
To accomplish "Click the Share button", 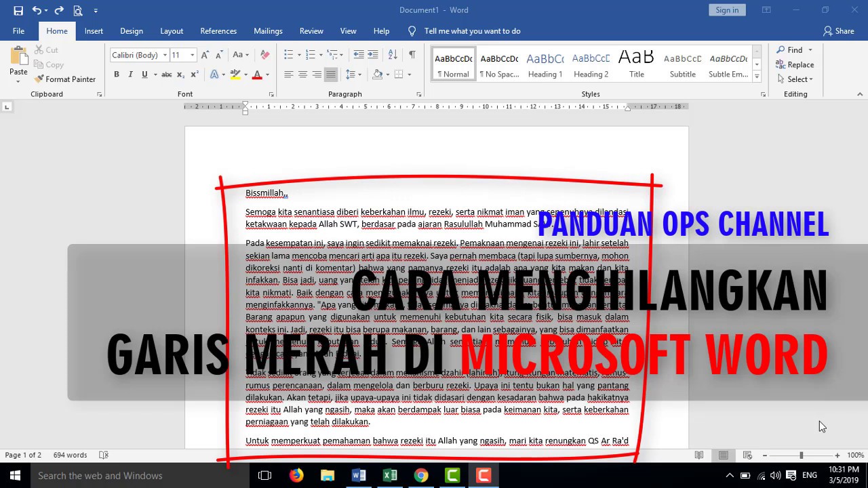I will tap(839, 31).
